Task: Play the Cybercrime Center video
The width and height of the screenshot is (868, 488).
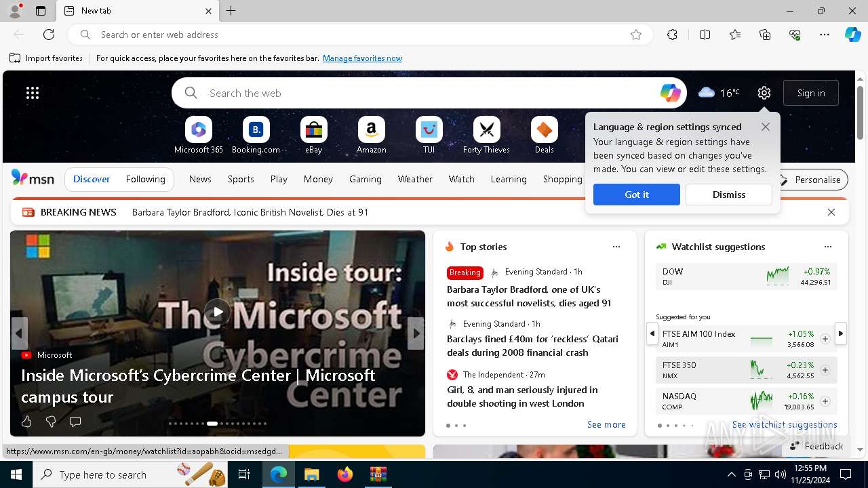Action: [217, 312]
